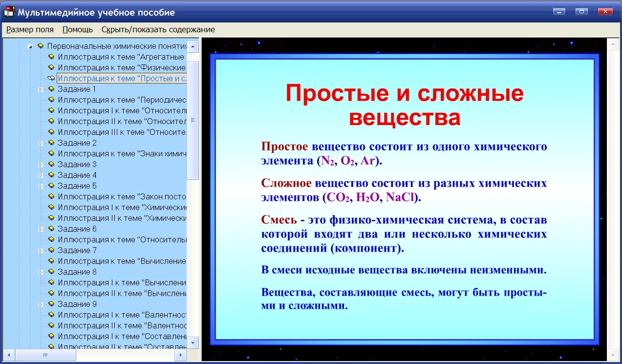
Task: Open the "Размер поля" menu
Action: click(x=30, y=29)
